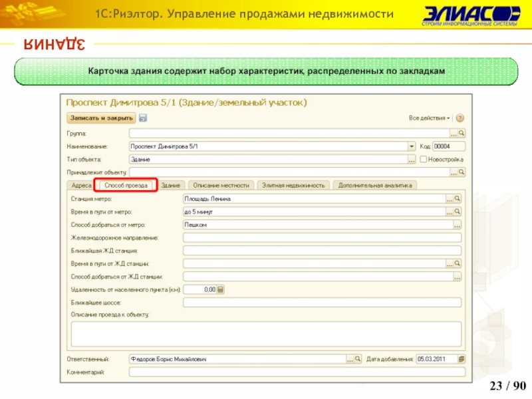The width and height of the screenshot is (532, 399).
Task: Click ellipsis in Способ добраться от ЖД станции
Action: tap(457, 277)
